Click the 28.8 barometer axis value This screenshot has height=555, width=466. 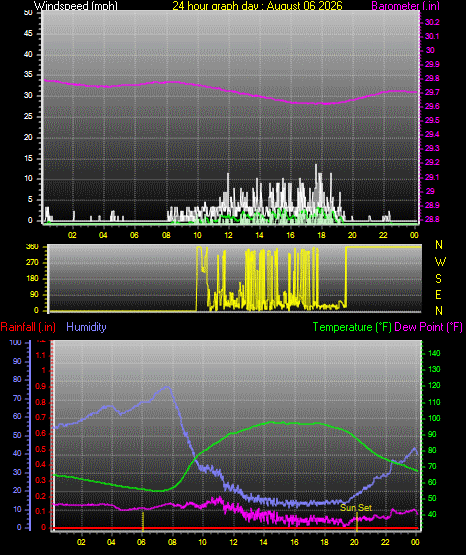(x=432, y=219)
